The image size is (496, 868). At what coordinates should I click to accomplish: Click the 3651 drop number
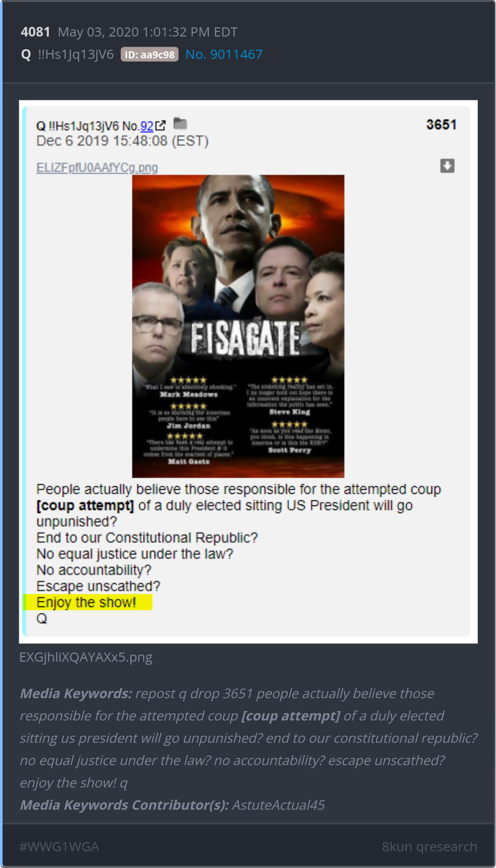(441, 125)
